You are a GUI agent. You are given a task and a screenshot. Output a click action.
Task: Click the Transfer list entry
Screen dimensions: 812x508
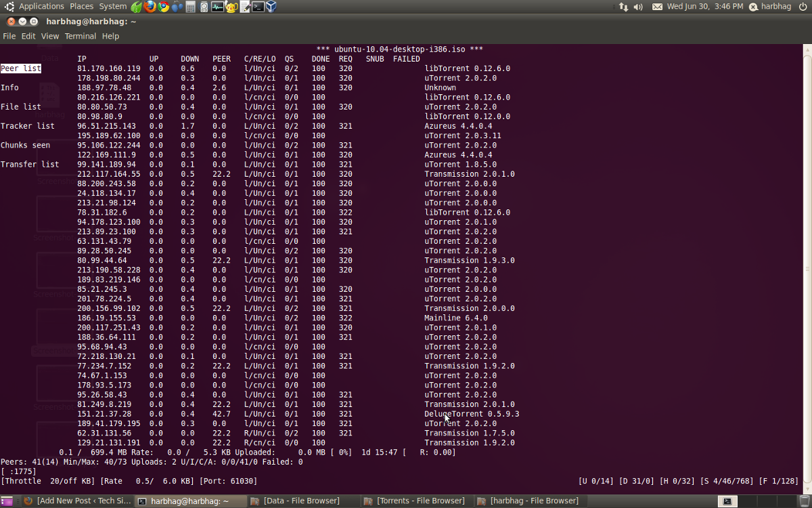30,164
